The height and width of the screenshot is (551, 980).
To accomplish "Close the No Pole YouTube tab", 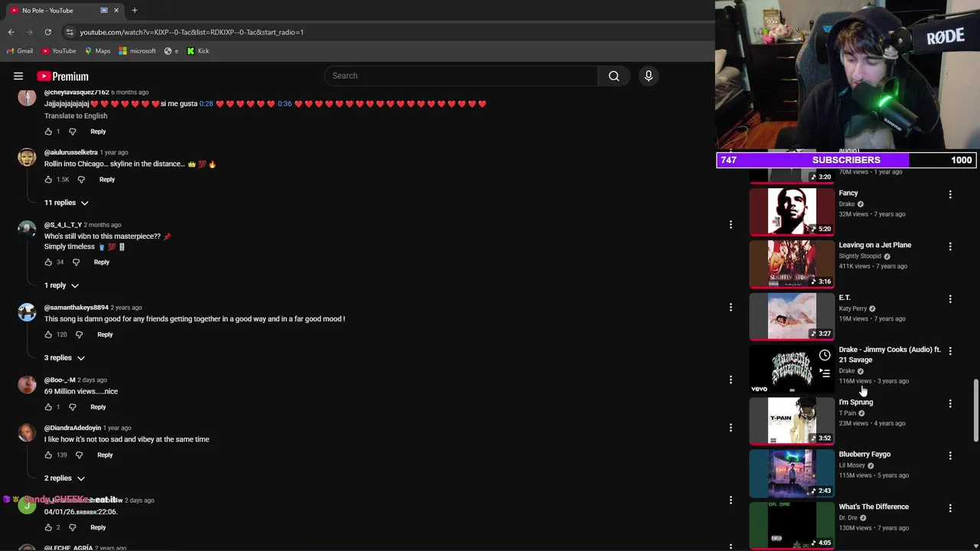I will [116, 10].
